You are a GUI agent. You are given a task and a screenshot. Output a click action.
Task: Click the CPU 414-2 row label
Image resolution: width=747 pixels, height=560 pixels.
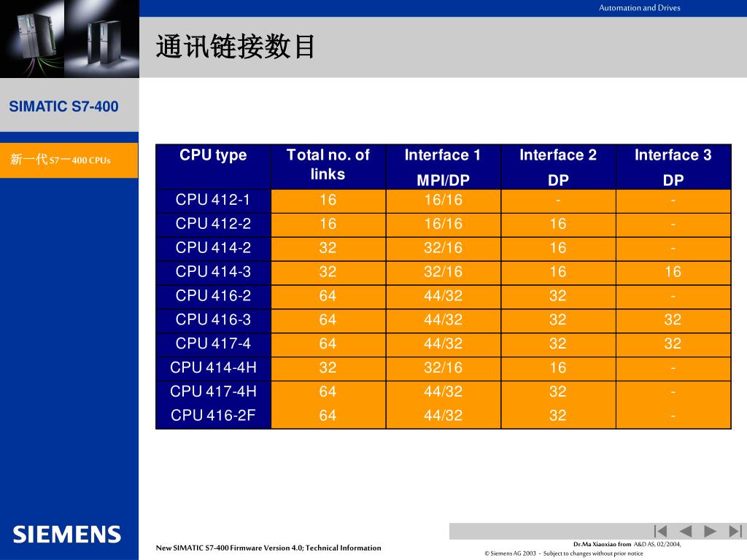[214, 248]
